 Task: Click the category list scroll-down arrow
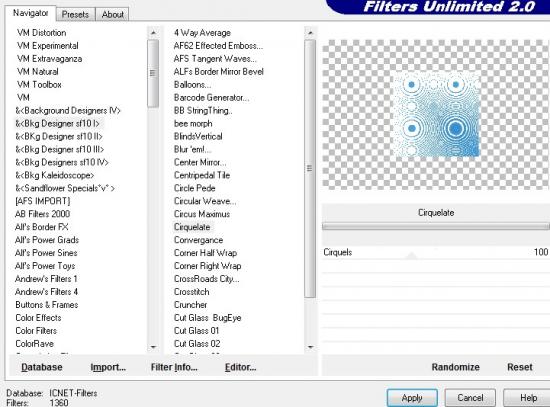click(153, 347)
